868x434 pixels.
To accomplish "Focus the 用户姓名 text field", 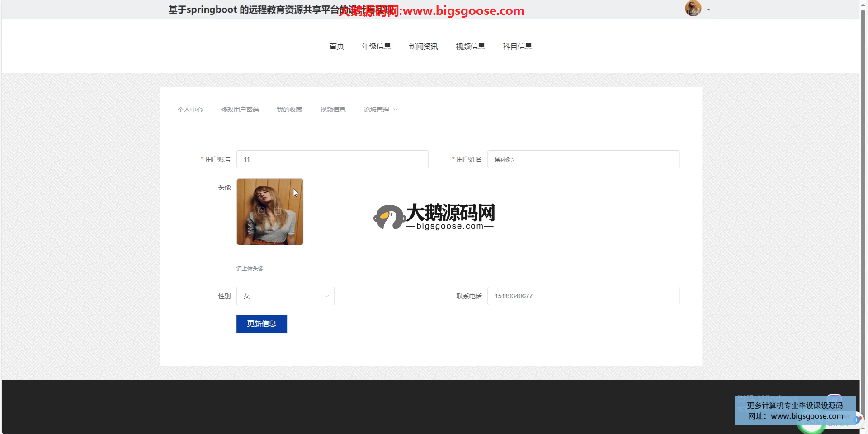I will (x=583, y=159).
